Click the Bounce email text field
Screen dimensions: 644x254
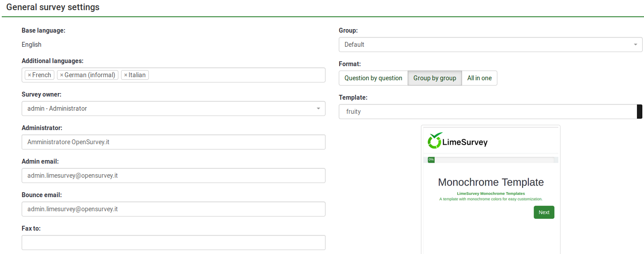pyautogui.click(x=173, y=209)
